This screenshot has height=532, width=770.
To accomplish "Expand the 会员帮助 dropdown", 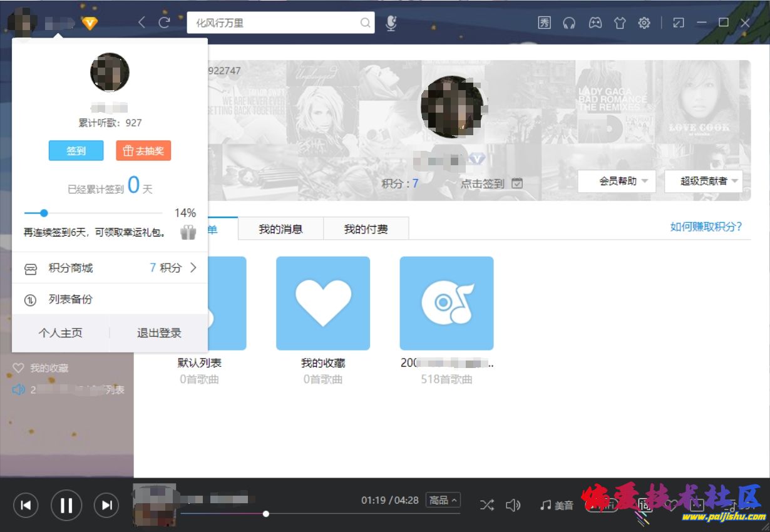I will click(x=617, y=181).
